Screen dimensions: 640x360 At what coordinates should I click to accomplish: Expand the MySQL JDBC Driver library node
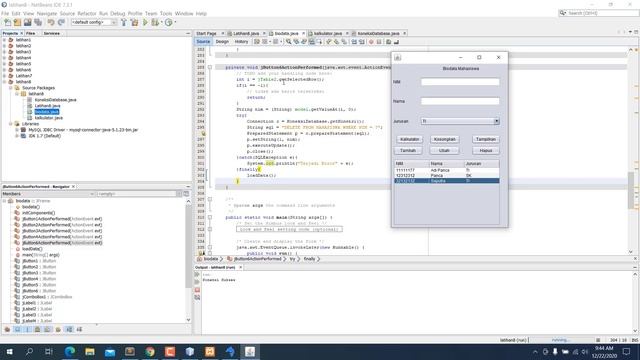point(17,130)
